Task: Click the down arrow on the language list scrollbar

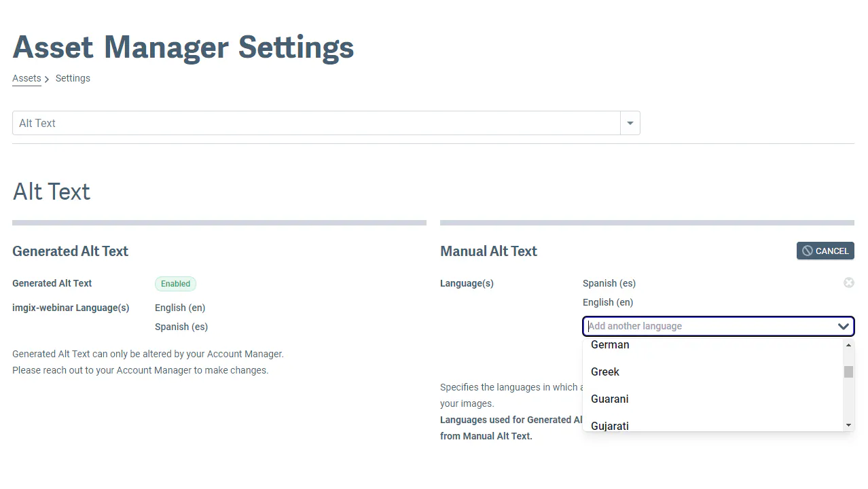Action: pyautogui.click(x=848, y=424)
